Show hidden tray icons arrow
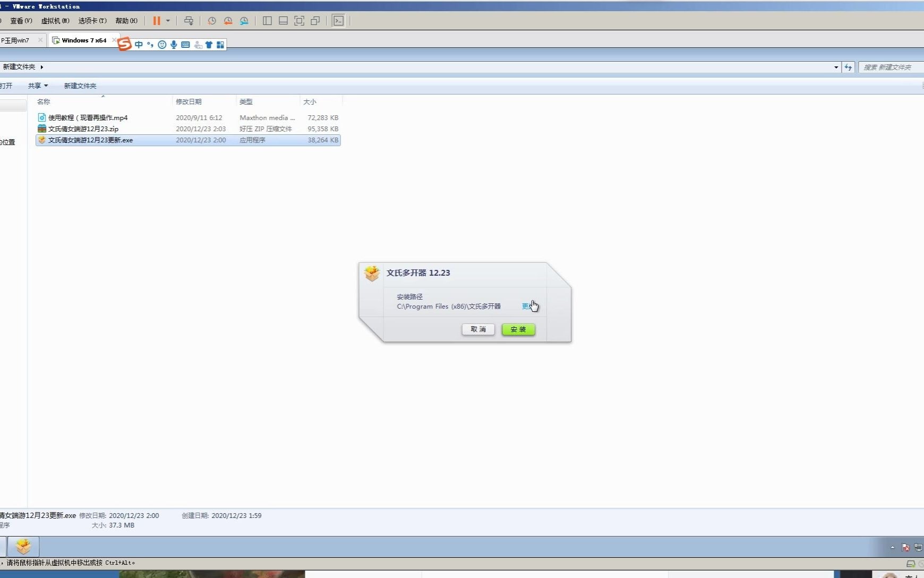924x578 pixels. [892, 547]
